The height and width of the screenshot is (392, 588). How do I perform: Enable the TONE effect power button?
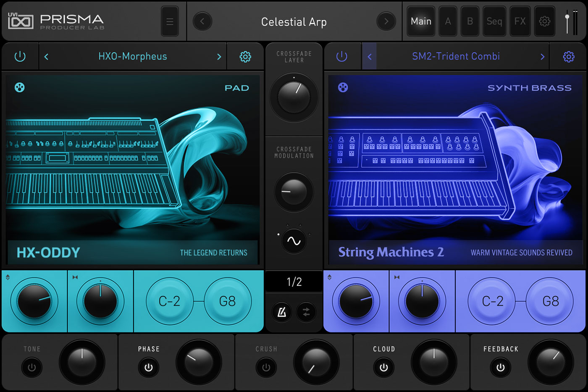point(32,368)
